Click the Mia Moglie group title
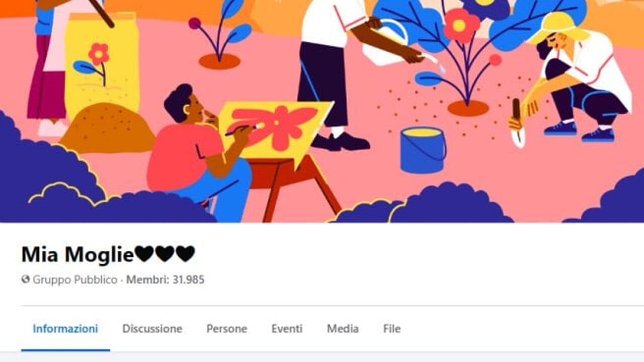 pyautogui.click(x=77, y=255)
